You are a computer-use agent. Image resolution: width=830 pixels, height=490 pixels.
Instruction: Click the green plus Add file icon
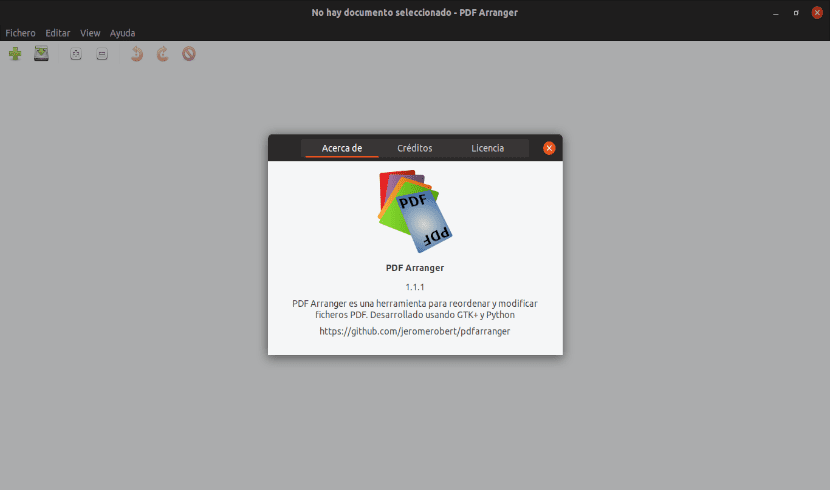(15, 53)
